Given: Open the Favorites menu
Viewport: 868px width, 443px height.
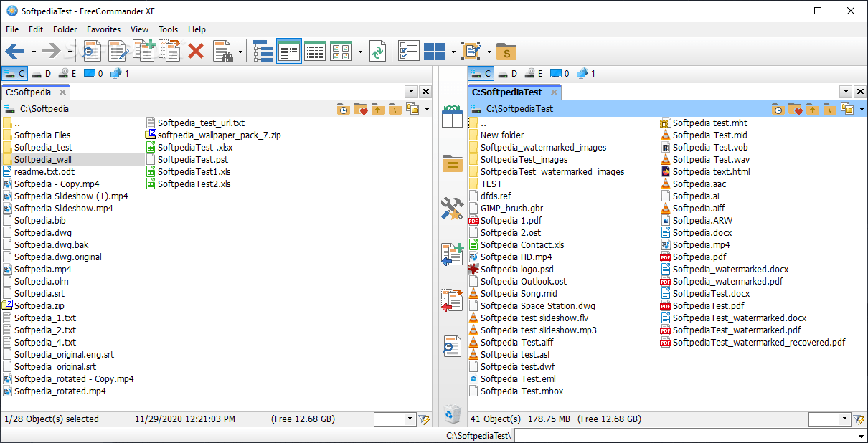Looking at the screenshot, I should [x=103, y=29].
